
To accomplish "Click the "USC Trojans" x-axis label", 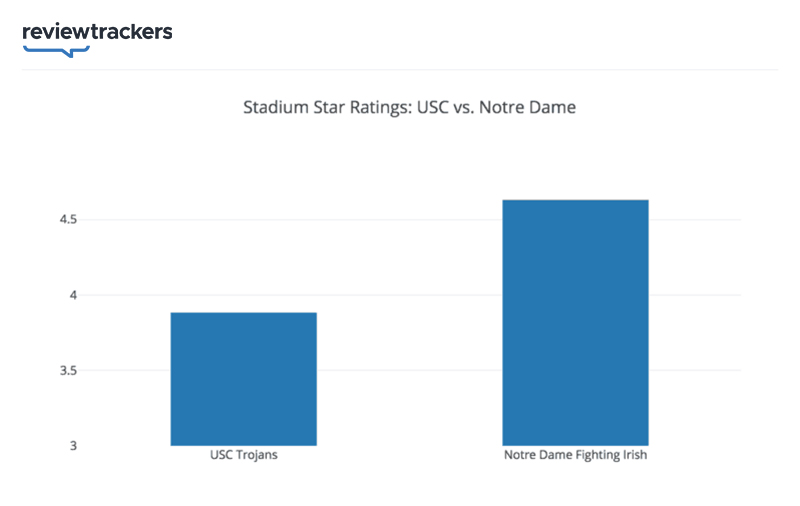I will click(x=243, y=456).
